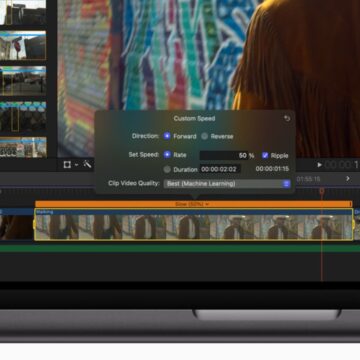
Task: Open the Transform tool chevron menu
Action: (x=76, y=165)
